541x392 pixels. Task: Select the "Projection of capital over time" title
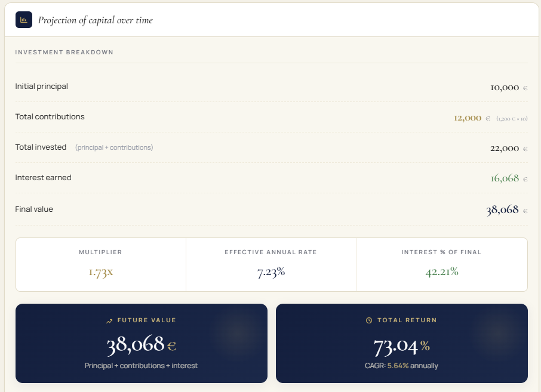(x=96, y=20)
